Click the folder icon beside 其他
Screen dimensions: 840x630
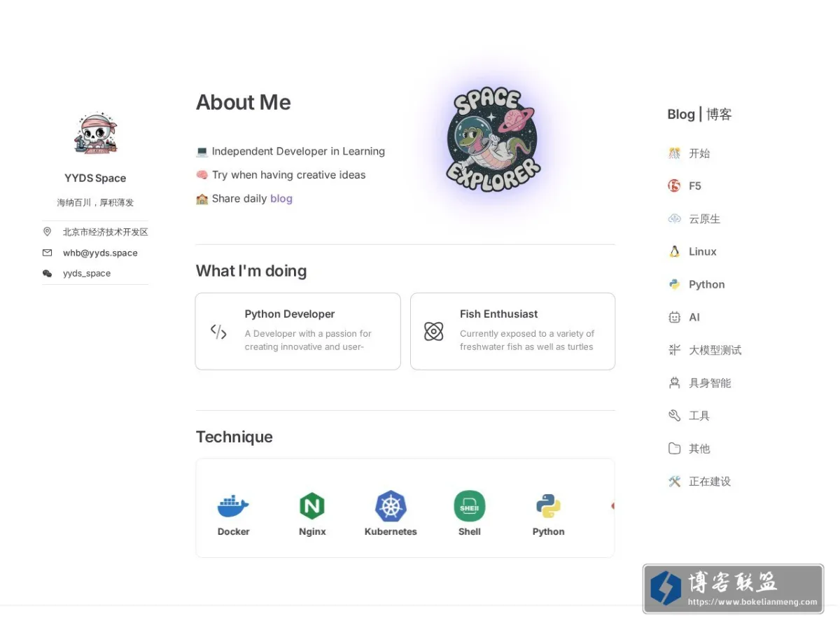[x=674, y=449]
